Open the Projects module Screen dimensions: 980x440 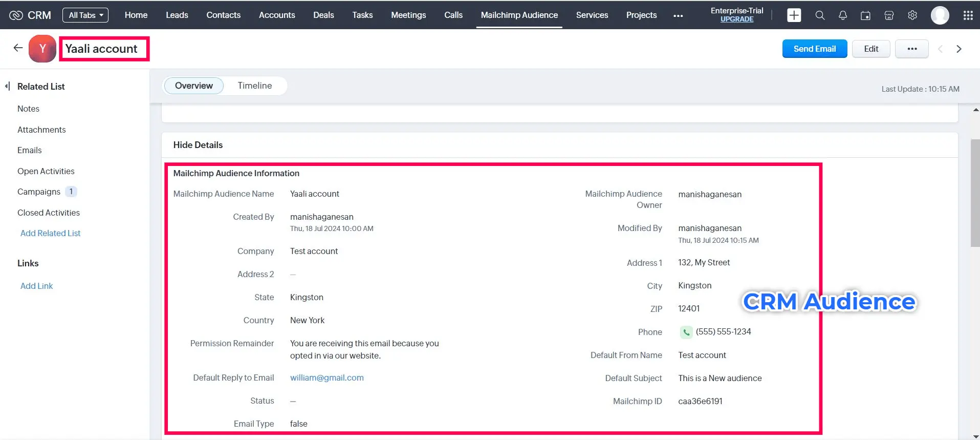click(641, 15)
